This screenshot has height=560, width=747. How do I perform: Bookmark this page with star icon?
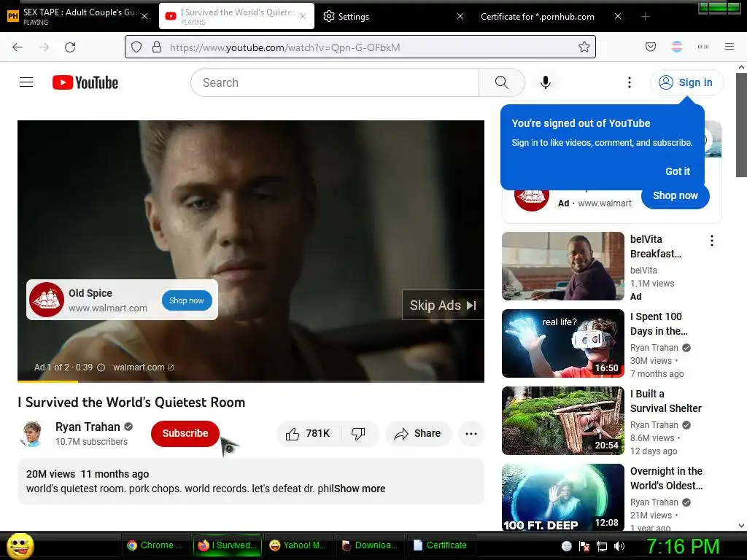point(584,47)
